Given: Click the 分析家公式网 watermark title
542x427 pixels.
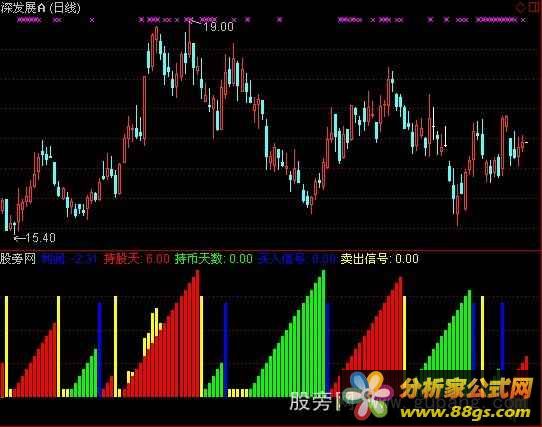Looking at the screenshot, I should [467, 388].
